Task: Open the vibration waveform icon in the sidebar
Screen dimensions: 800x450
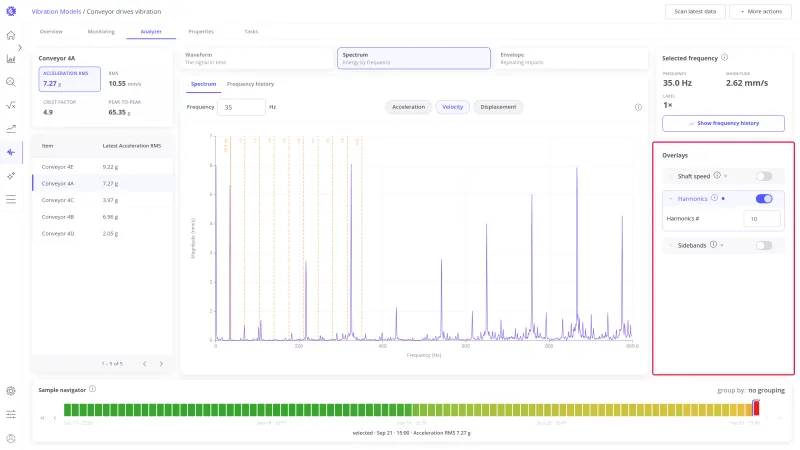Action: click(11, 152)
